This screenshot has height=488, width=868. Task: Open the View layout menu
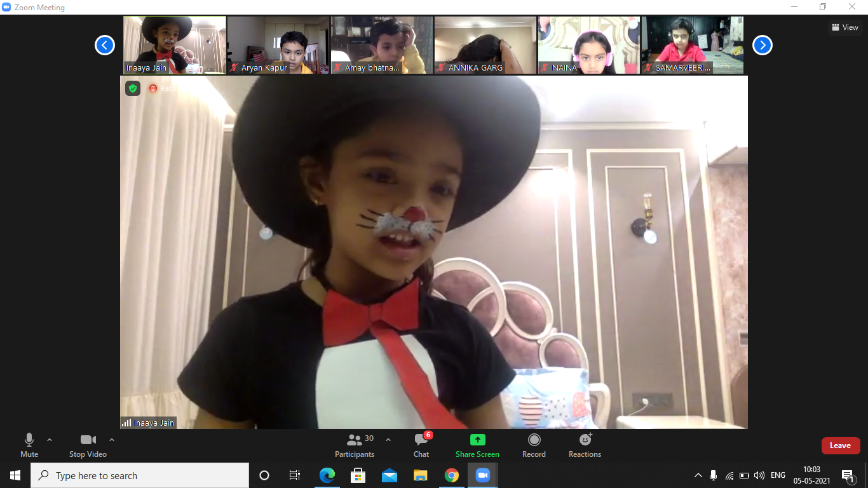click(x=845, y=27)
